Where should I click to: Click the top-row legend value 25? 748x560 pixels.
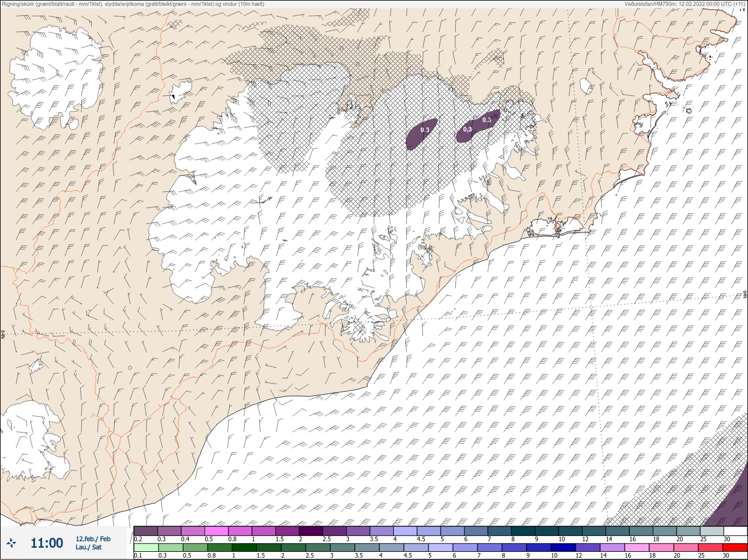click(x=704, y=539)
